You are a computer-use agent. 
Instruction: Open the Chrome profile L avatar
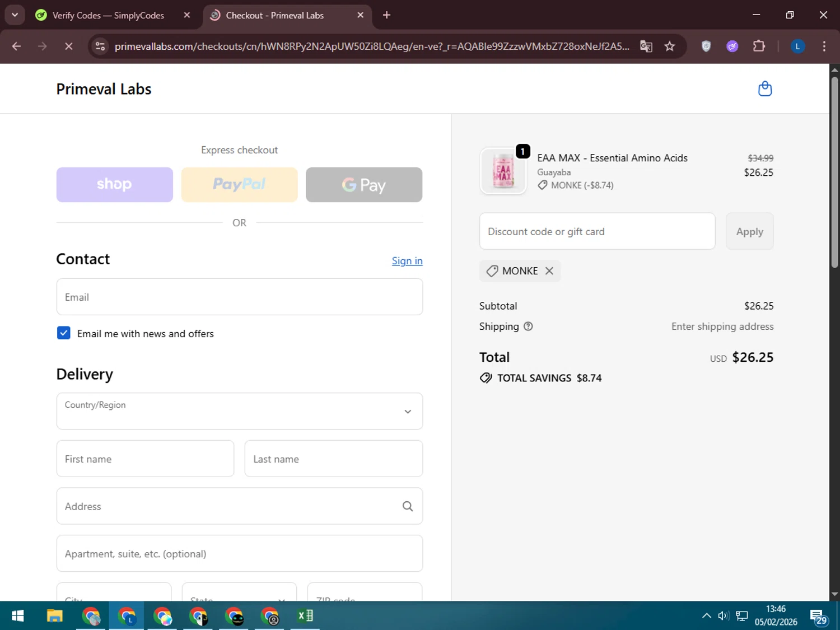coord(797,46)
